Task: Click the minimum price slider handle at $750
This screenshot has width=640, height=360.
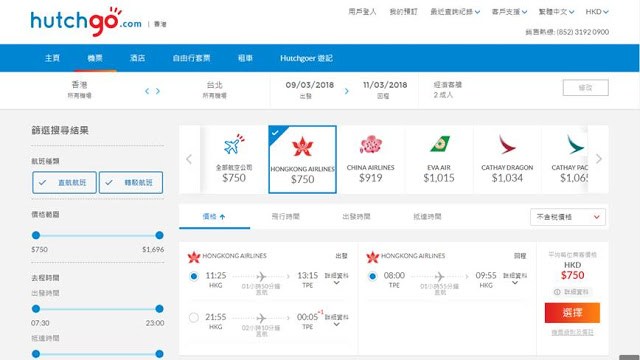Action: click(36, 235)
